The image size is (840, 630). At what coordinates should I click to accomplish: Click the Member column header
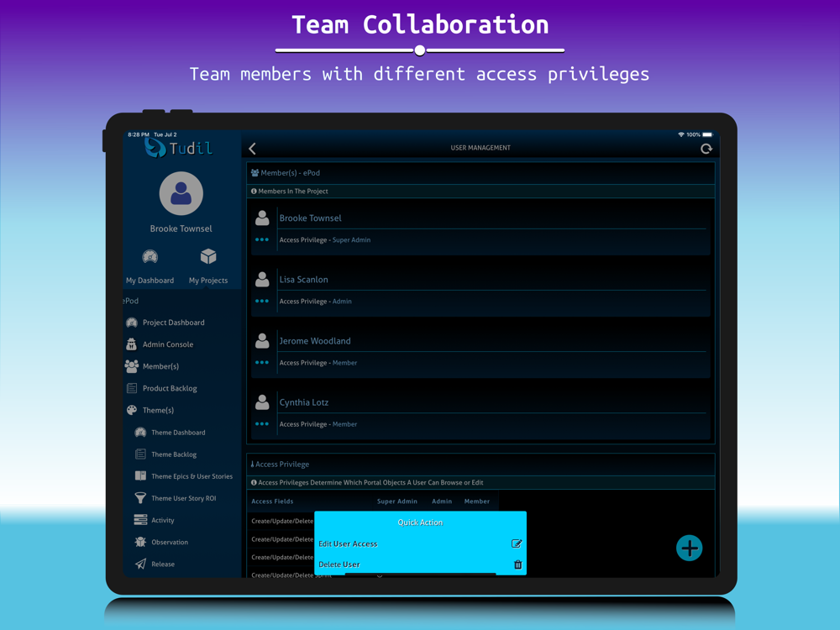[477, 501]
